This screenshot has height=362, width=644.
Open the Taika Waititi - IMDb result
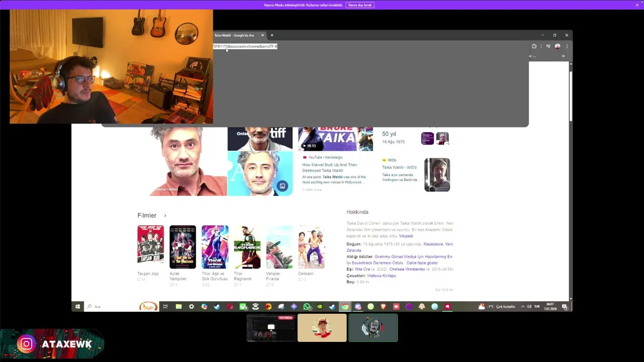(x=399, y=167)
